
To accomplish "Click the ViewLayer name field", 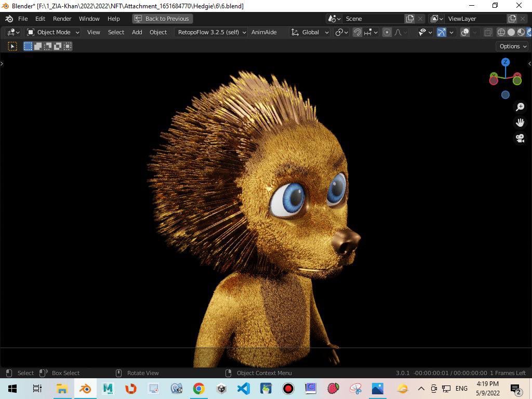I will [476, 19].
